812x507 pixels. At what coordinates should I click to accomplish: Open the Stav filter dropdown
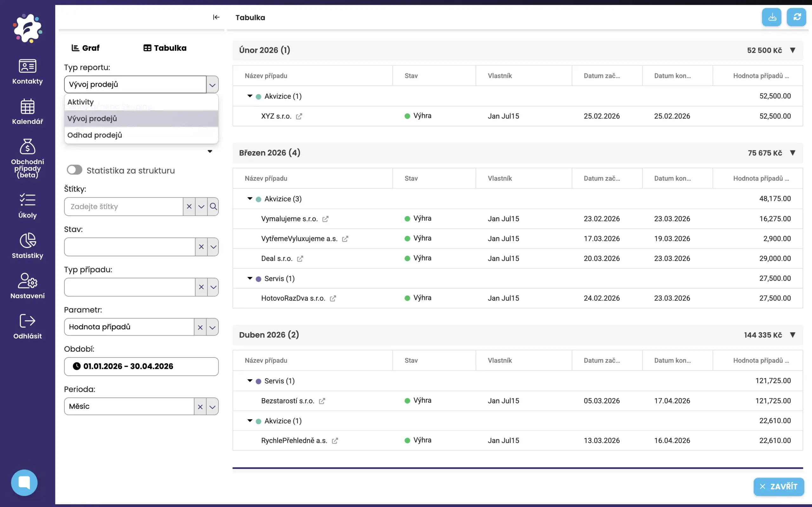[213, 247]
